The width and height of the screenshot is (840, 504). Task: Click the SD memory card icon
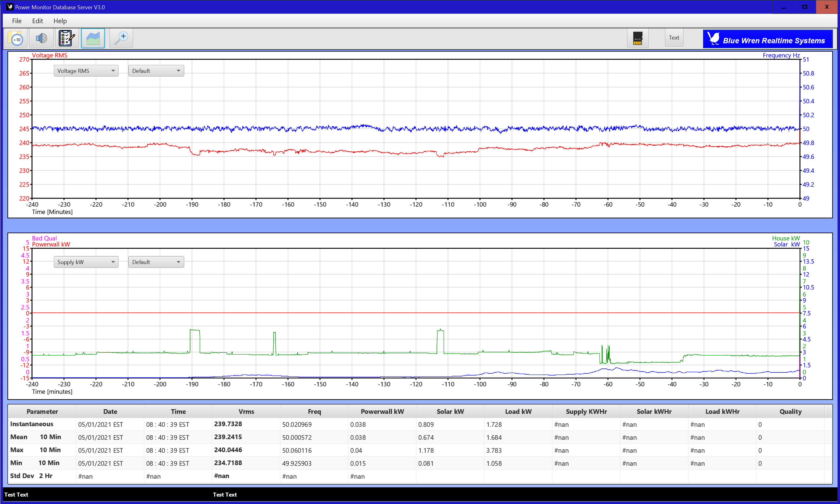click(x=637, y=38)
